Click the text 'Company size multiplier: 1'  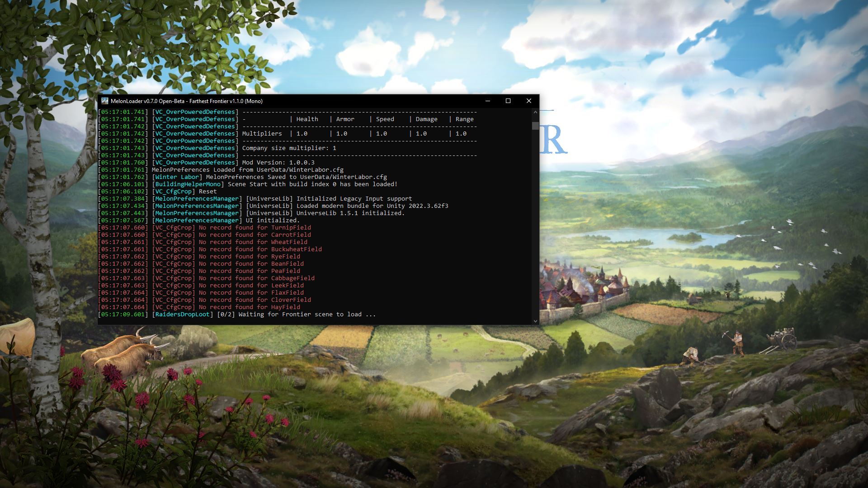(289, 148)
